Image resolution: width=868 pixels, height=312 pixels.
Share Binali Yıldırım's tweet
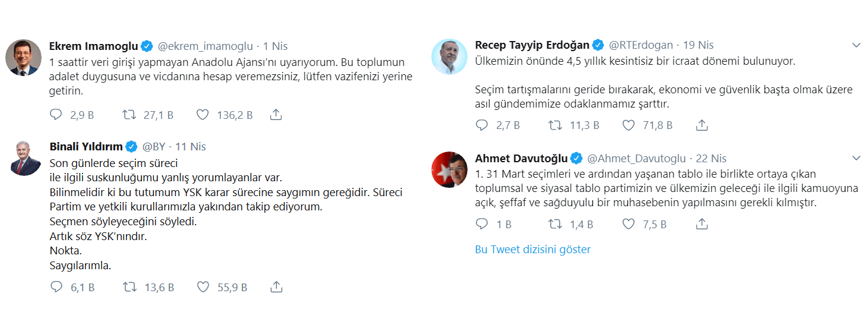point(276,287)
